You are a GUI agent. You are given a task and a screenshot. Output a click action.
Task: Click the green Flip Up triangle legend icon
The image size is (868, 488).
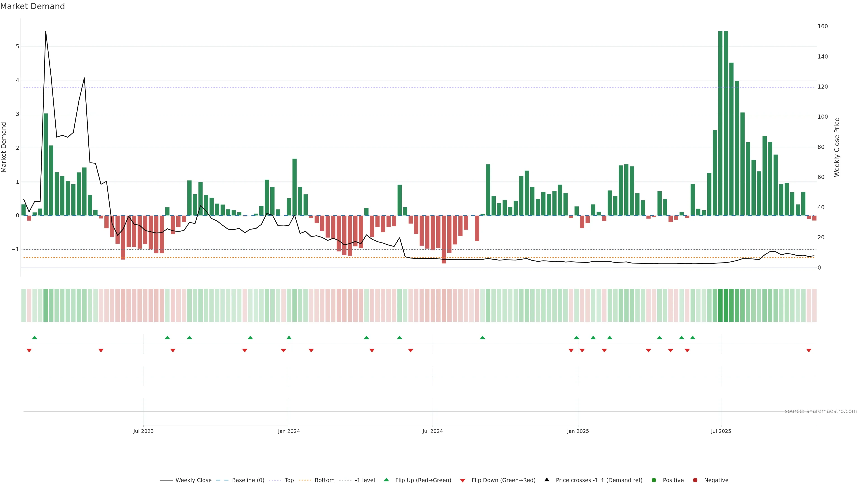pyautogui.click(x=386, y=480)
